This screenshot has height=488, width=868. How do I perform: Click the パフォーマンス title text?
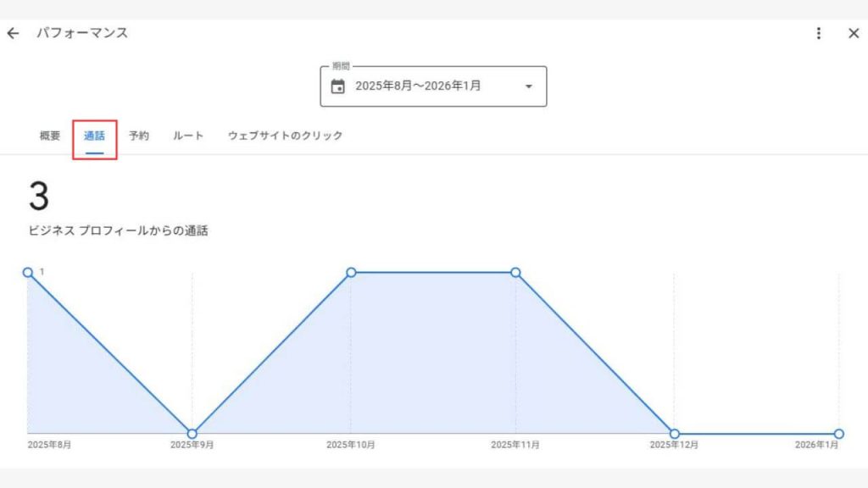(82, 33)
